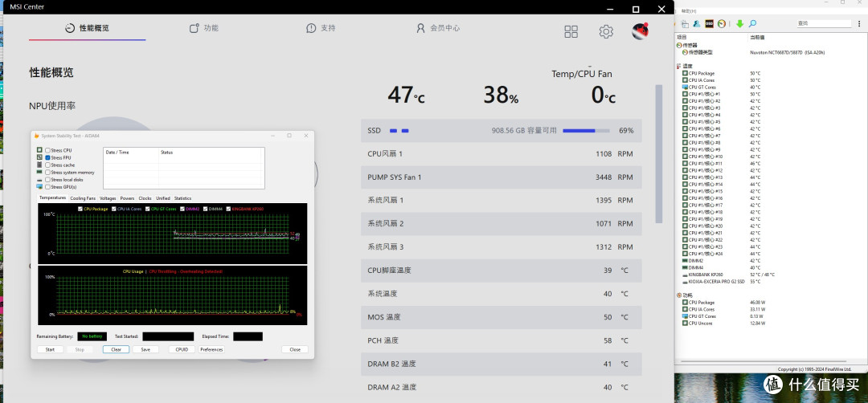Click the monitor icon beside Stress GPU(s)
The height and width of the screenshot is (403, 868).
[x=39, y=187]
